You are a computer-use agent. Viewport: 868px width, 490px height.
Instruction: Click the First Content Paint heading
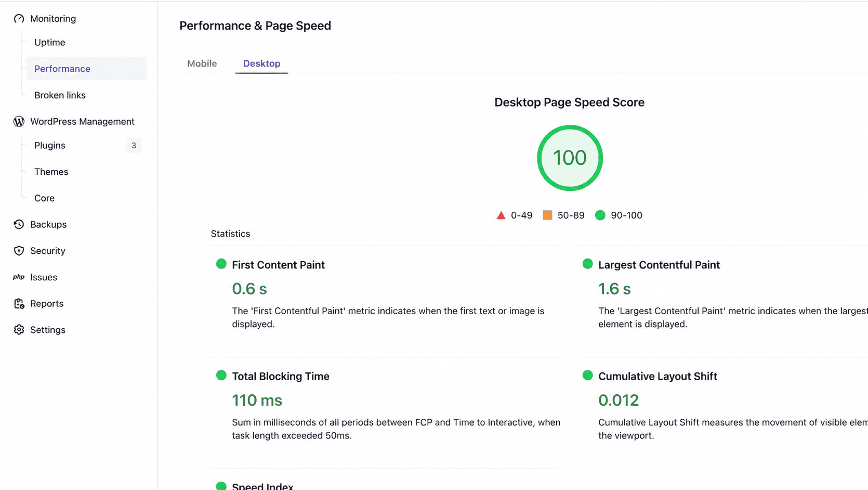279,265
